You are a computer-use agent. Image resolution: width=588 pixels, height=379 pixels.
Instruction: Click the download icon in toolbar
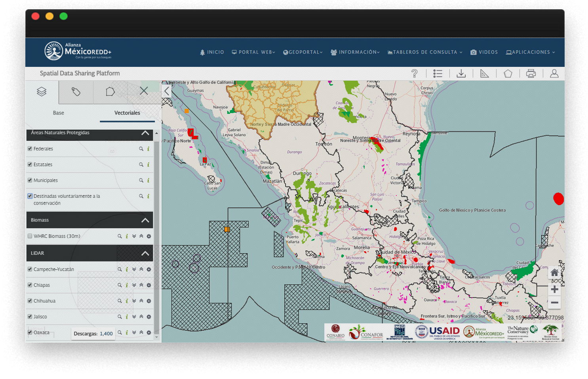point(461,74)
